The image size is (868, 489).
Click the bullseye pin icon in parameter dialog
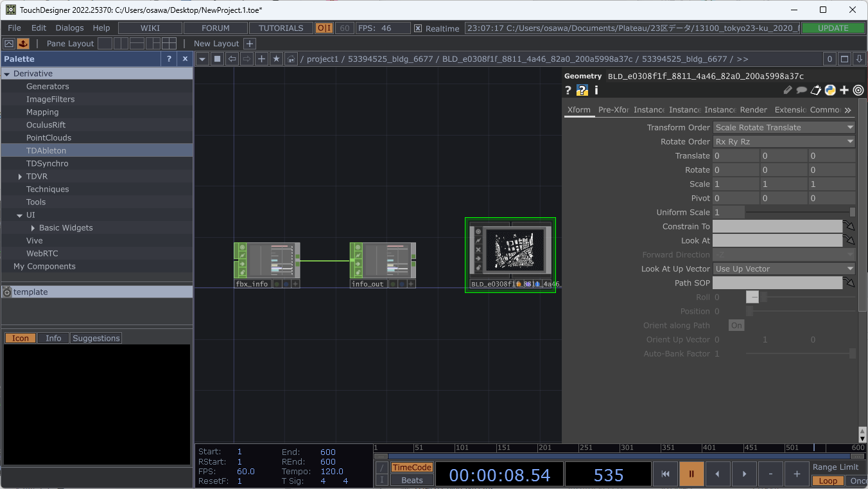(x=858, y=90)
